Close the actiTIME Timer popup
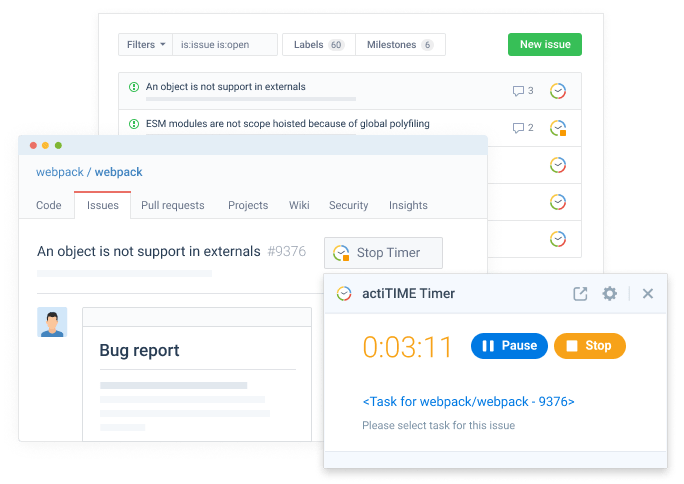 click(647, 293)
